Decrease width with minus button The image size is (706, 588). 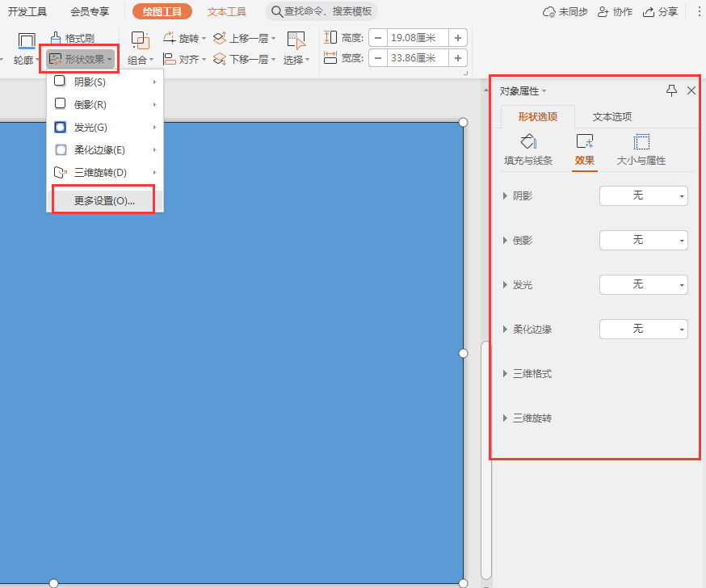pyautogui.click(x=378, y=58)
